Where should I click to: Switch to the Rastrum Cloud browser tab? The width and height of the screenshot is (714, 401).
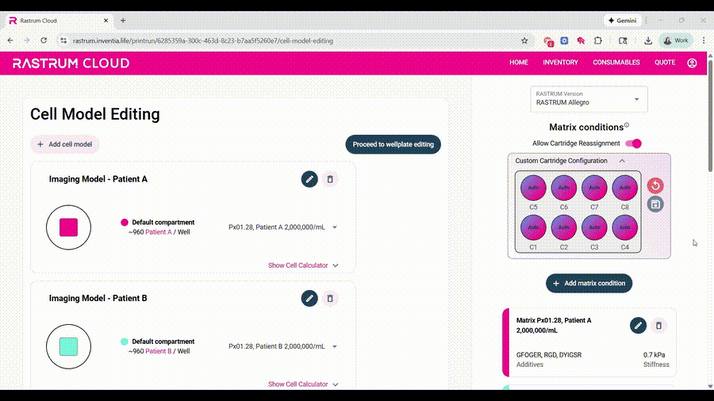(58, 20)
